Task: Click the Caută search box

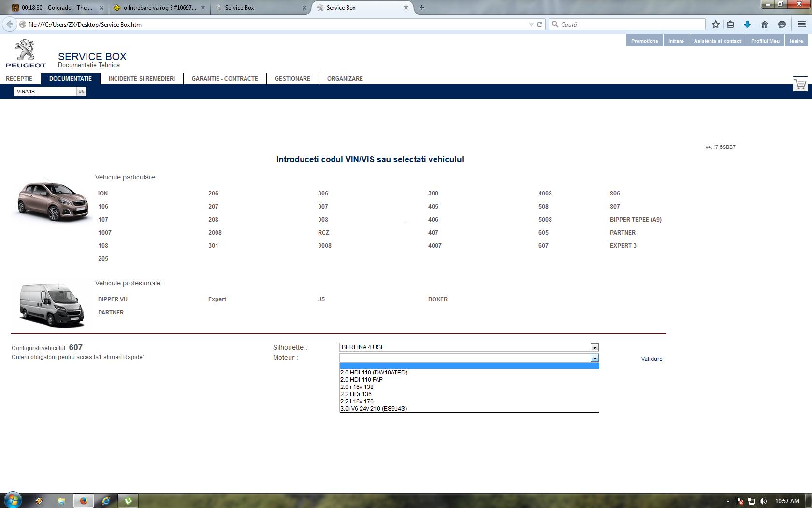Action: pos(627,24)
